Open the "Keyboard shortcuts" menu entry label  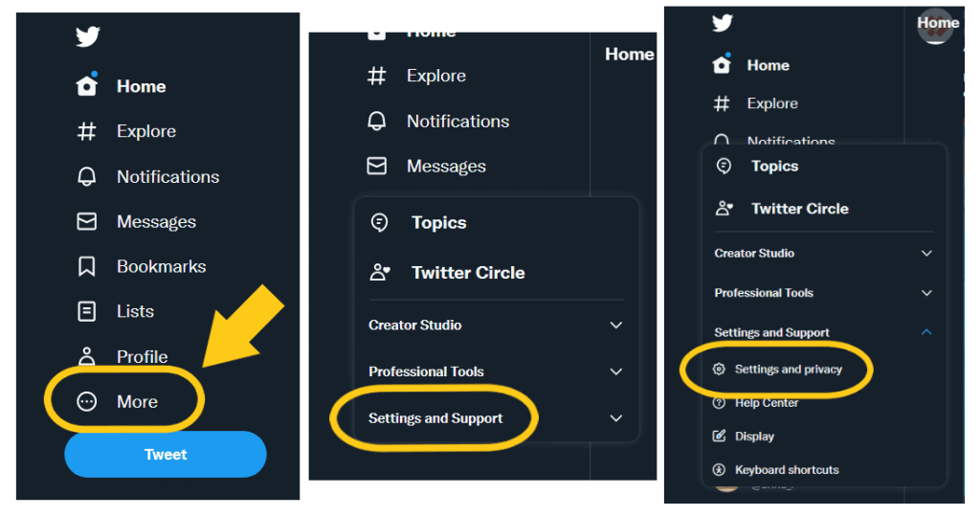point(787,470)
